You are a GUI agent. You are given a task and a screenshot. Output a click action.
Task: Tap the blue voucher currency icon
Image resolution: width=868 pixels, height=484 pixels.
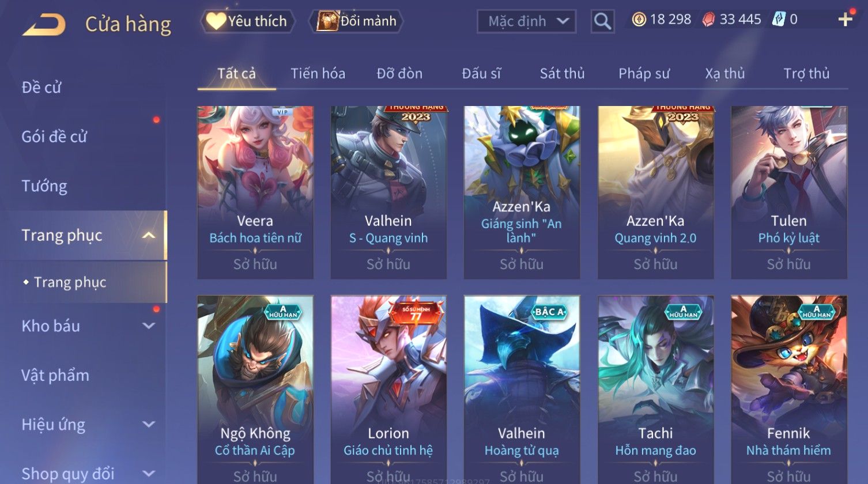pos(779,20)
